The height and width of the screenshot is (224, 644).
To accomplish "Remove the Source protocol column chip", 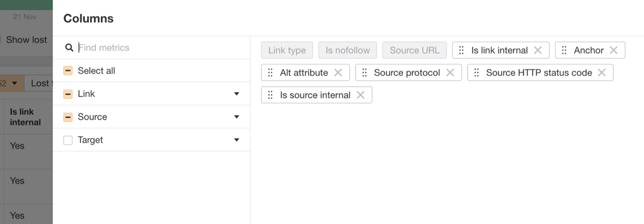I will [x=450, y=72].
